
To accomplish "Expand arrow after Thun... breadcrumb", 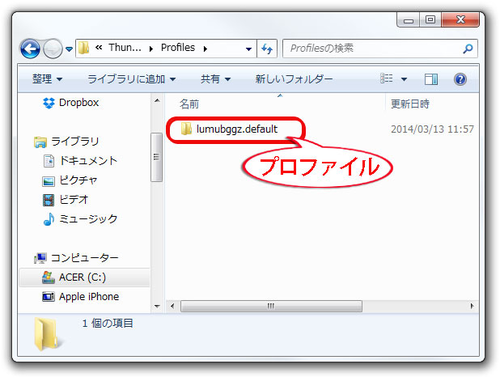I will click(151, 49).
